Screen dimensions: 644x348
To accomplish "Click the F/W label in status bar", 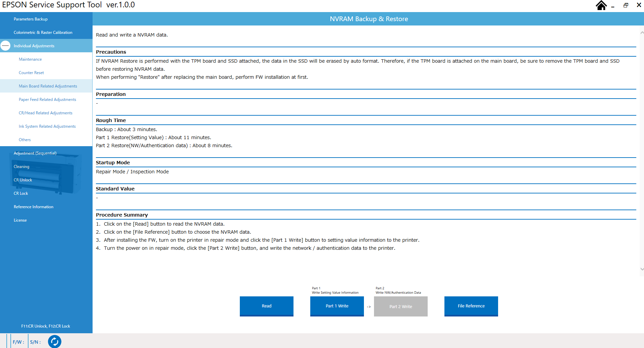I will (x=18, y=342).
